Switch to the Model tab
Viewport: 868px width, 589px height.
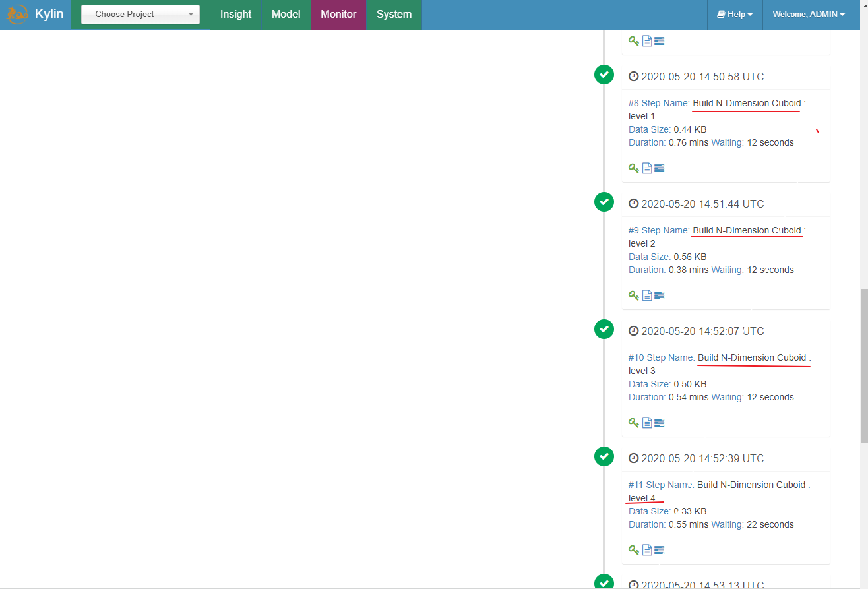coord(286,15)
